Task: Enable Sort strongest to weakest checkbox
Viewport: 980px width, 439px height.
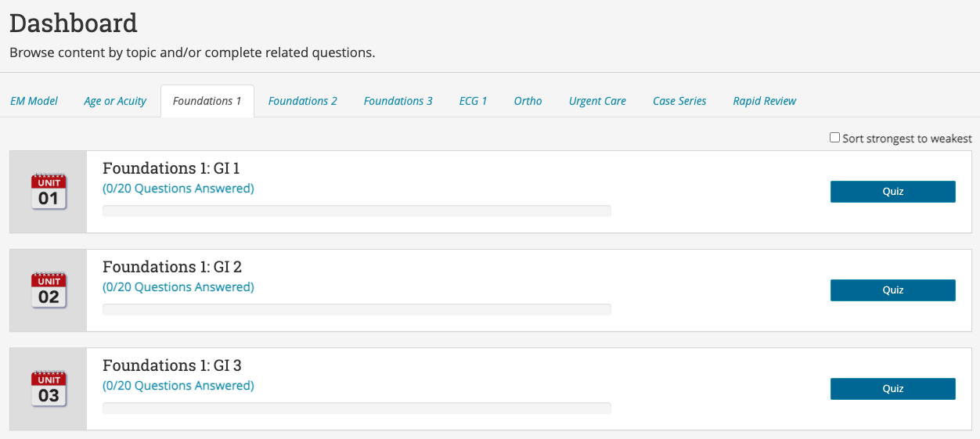Action: click(834, 138)
